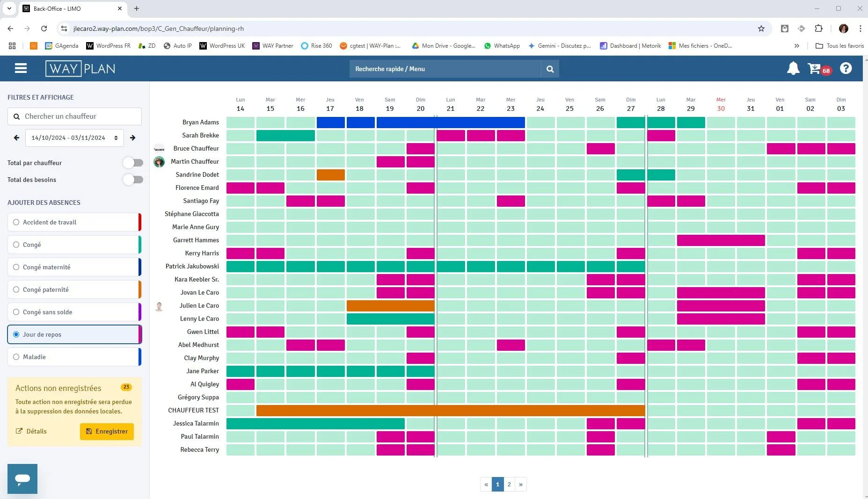Click the notifications bell icon
The image size is (868, 499).
click(793, 68)
